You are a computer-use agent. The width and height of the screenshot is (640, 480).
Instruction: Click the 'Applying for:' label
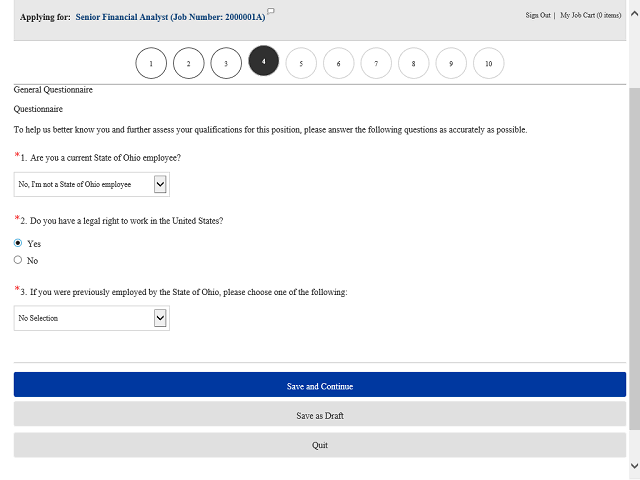click(45, 17)
